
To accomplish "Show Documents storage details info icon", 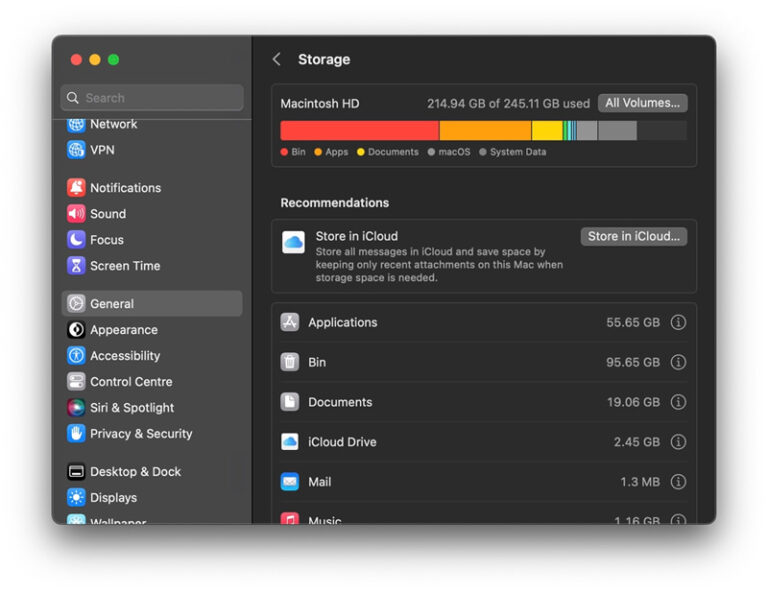I will tap(678, 402).
